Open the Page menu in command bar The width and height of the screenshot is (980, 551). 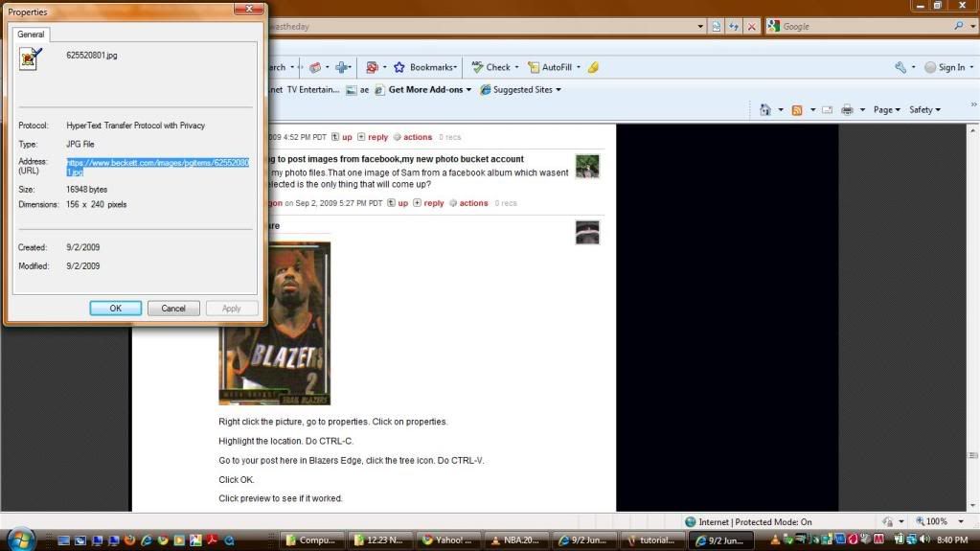coord(887,110)
